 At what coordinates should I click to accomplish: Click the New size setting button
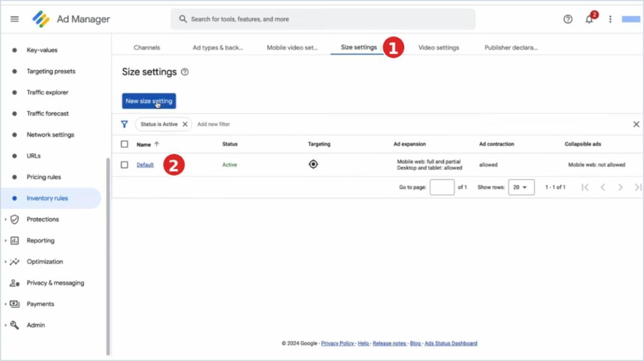pyautogui.click(x=149, y=101)
